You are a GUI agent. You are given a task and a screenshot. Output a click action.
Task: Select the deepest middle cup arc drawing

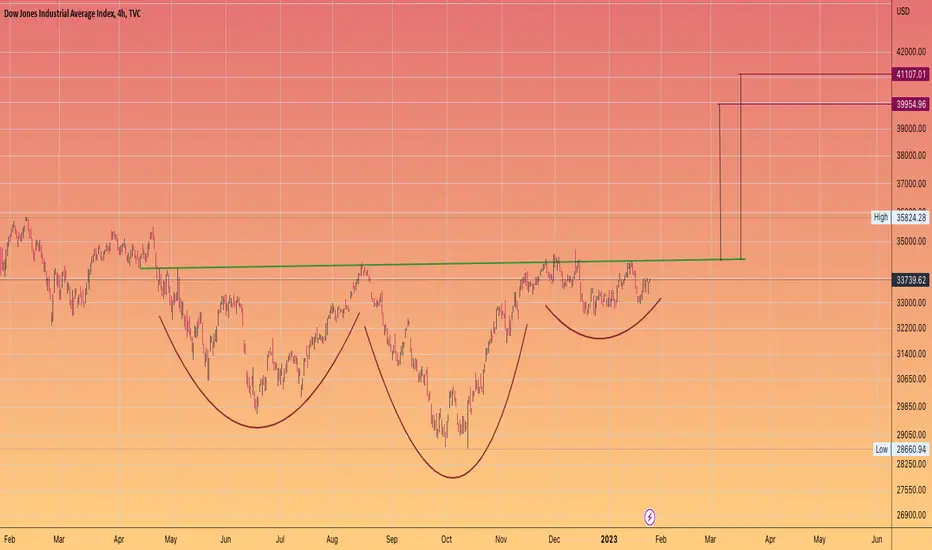453,477
